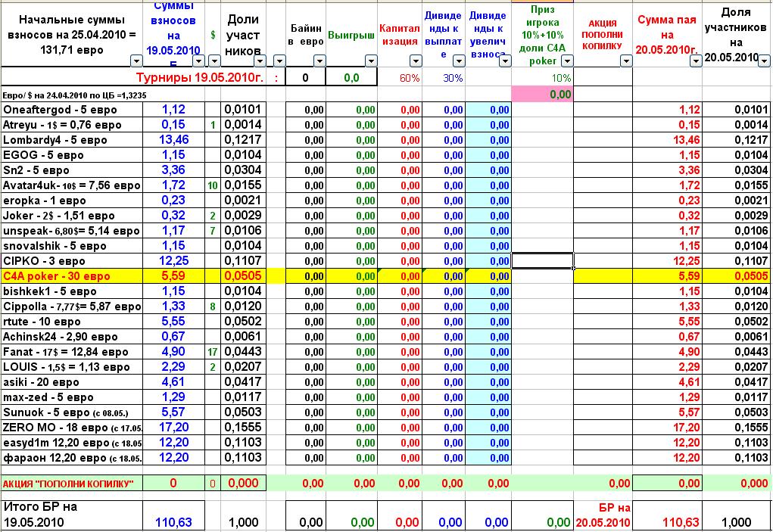
Task: Open filter arrow of Суммы взносов на 19.05.2010 column
Action: pos(198,61)
